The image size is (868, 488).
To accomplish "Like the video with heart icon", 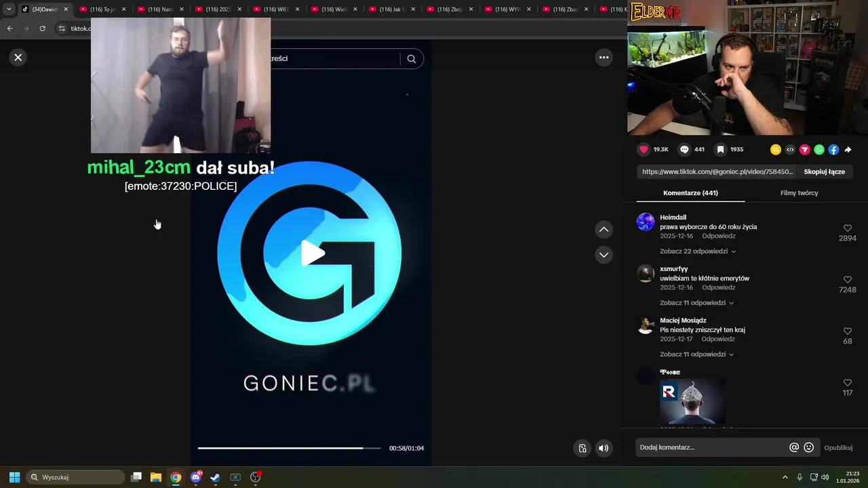I will click(644, 149).
